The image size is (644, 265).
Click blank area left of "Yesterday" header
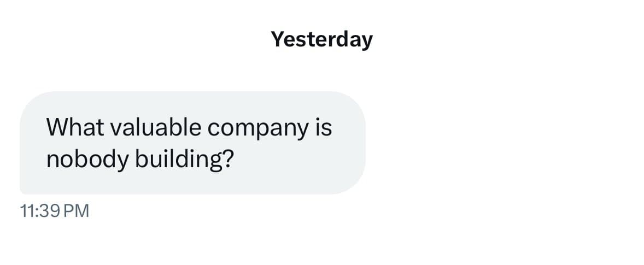click(137, 39)
